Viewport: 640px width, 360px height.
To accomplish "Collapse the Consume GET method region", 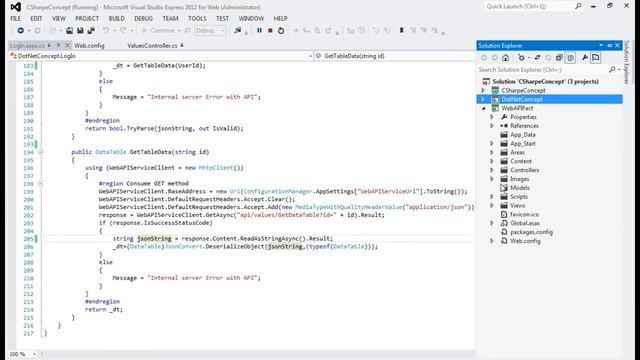I will click(x=40, y=184).
